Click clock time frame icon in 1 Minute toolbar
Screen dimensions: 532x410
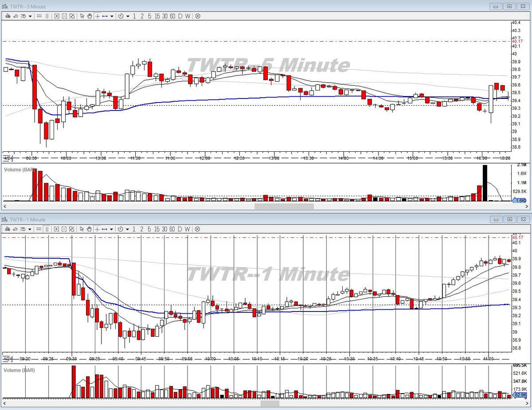click(x=121, y=229)
